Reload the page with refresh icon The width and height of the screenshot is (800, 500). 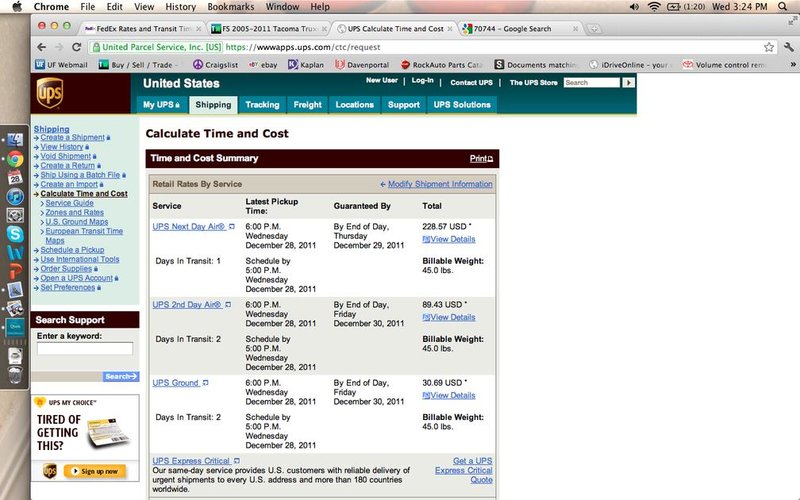click(x=77, y=47)
